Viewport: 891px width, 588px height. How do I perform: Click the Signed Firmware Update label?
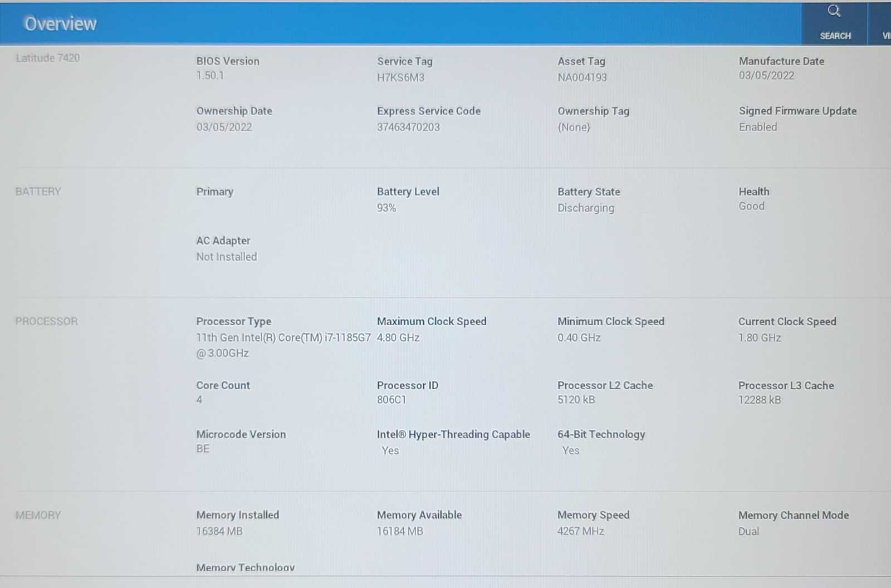point(797,111)
